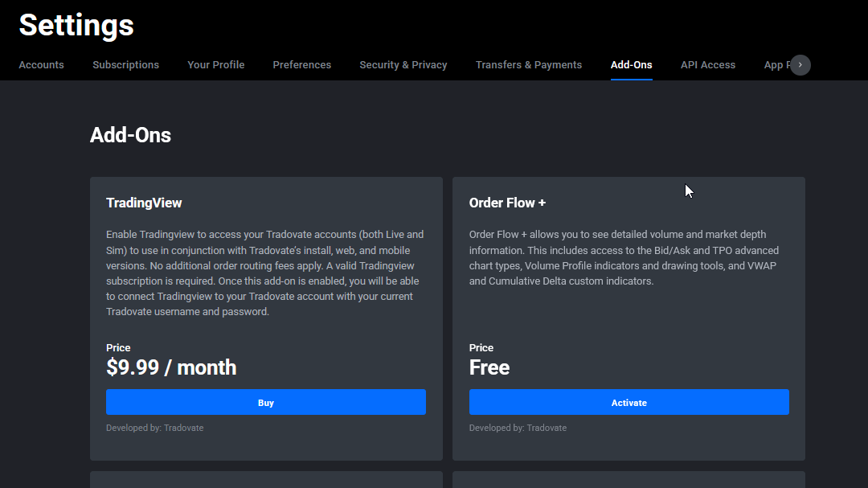Go to Your Profile tab
Viewport: 868px width, 488px height.
click(216, 65)
